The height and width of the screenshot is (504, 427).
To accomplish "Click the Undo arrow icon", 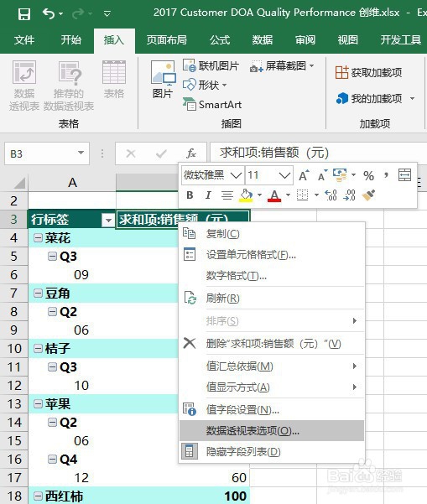I will 48,13.
